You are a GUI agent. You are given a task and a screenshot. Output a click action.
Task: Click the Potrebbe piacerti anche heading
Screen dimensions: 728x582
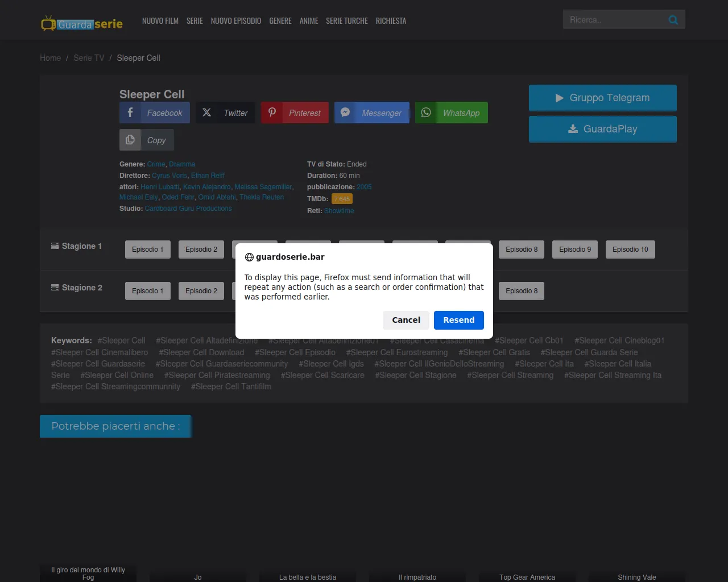click(115, 426)
